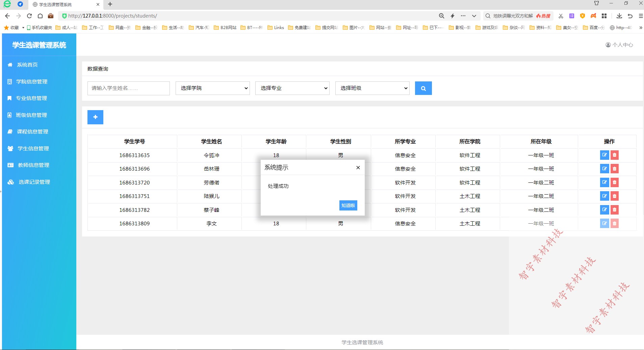Open 教师信息管理 from the sidebar
Image resolution: width=644 pixels, height=350 pixels.
tap(32, 165)
